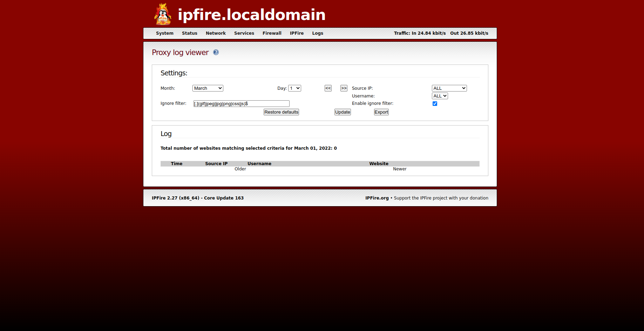Toggle the Enable ignore filter checkbox
The height and width of the screenshot is (331, 644).
[435, 103]
